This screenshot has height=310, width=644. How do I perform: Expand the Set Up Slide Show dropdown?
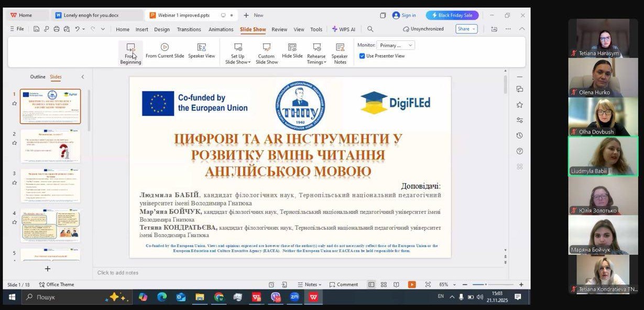[x=237, y=62]
